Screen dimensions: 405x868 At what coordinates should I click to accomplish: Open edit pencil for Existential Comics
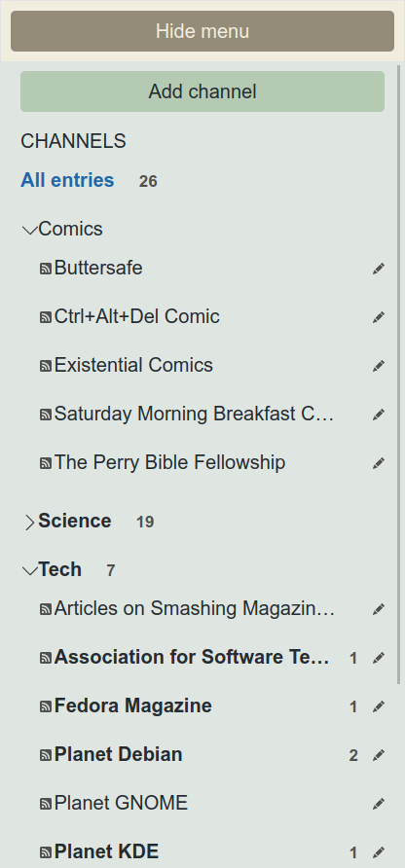click(379, 366)
